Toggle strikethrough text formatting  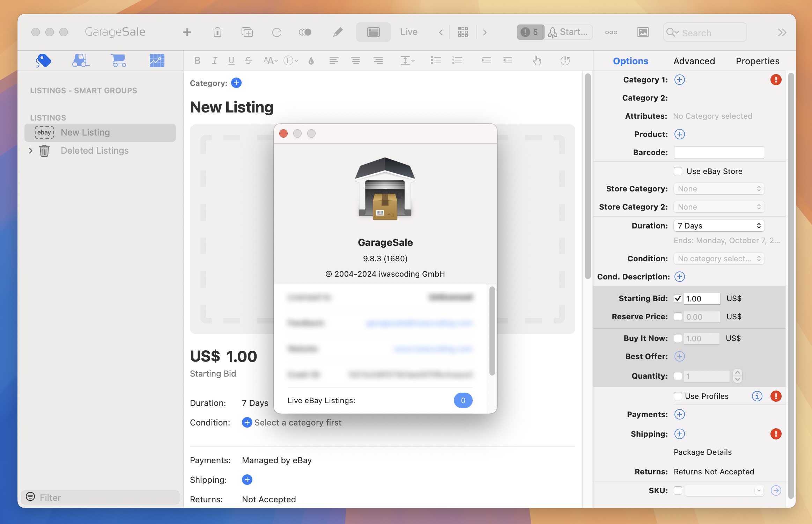(248, 60)
